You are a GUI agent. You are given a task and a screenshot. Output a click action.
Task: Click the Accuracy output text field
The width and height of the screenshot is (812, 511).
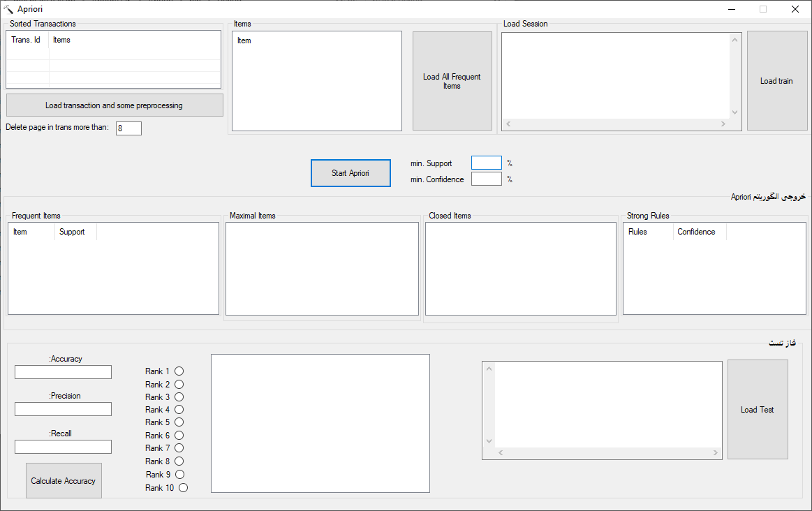tap(63, 372)
